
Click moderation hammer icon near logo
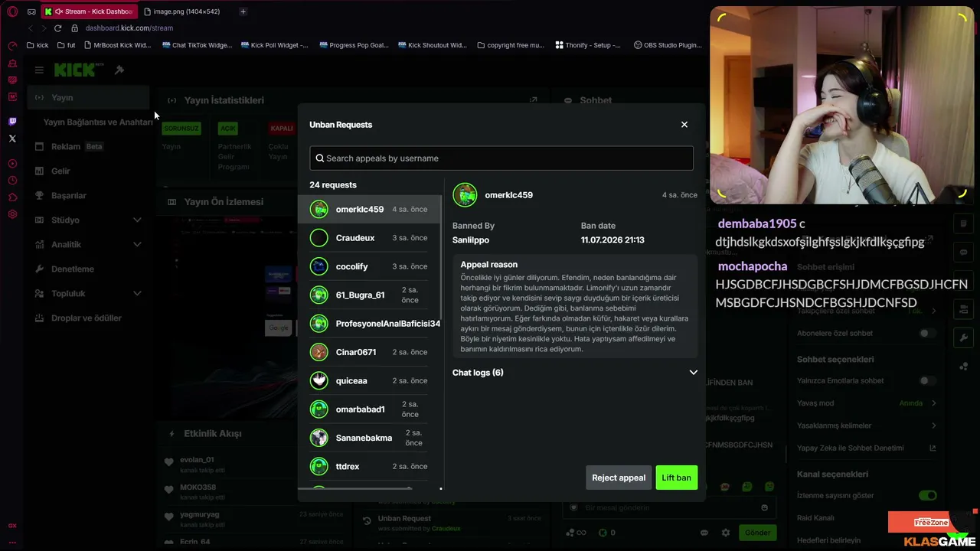pos(119,70)
